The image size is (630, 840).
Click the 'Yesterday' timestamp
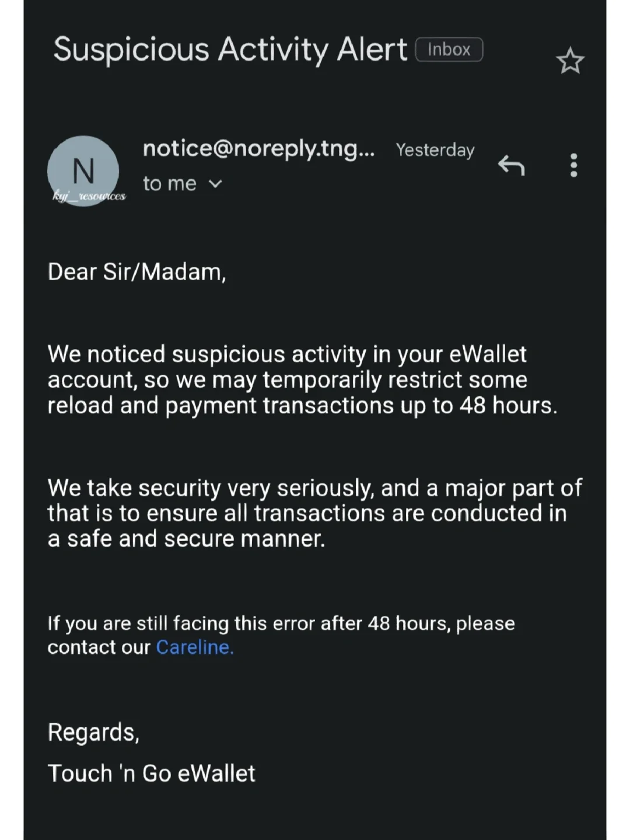point(435,150)
